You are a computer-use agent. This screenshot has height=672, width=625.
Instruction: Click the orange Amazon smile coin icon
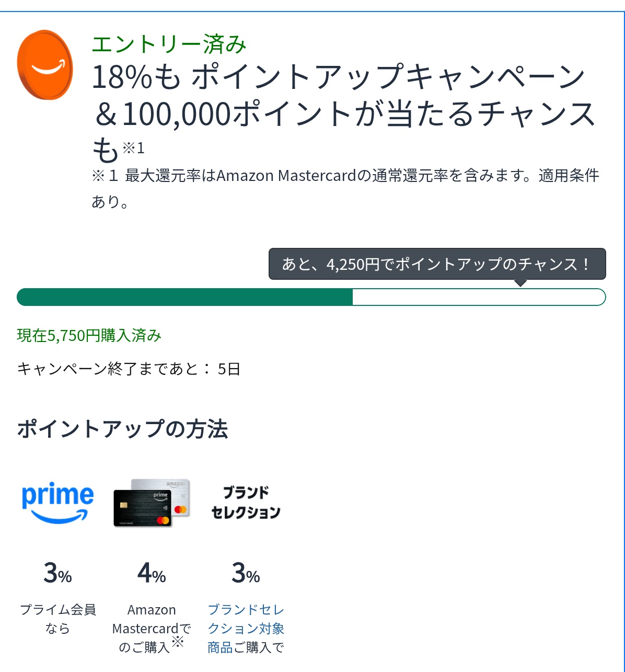45,65
